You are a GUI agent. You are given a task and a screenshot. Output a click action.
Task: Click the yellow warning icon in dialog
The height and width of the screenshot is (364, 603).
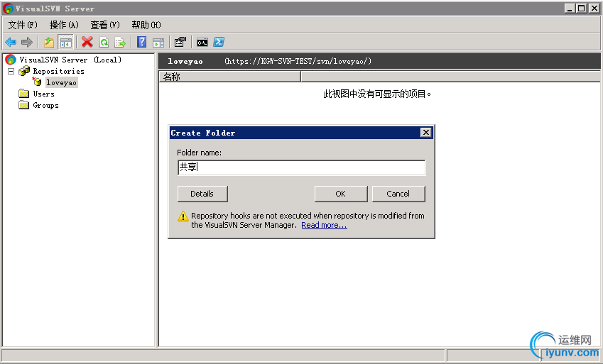183,216
